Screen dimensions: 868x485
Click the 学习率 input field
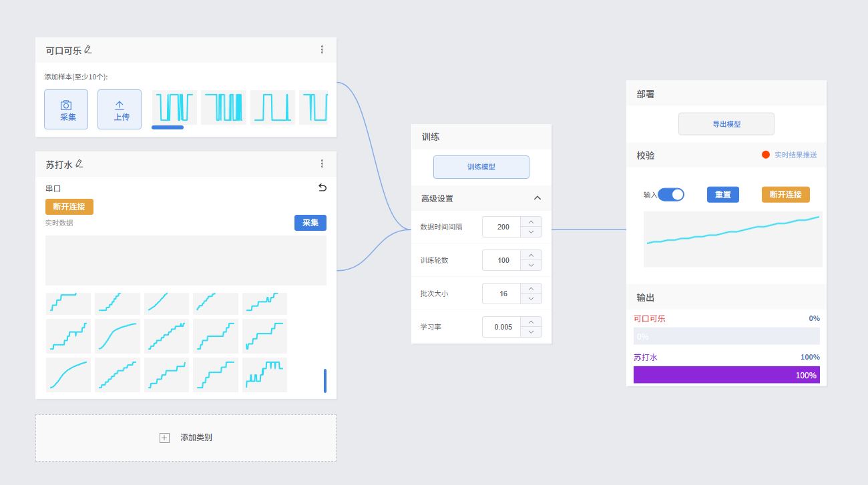(x=502, y=327)
